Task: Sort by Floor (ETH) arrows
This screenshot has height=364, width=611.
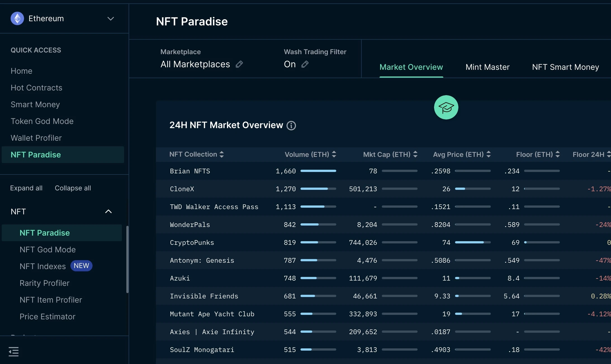Action: [x=558, y=154]
